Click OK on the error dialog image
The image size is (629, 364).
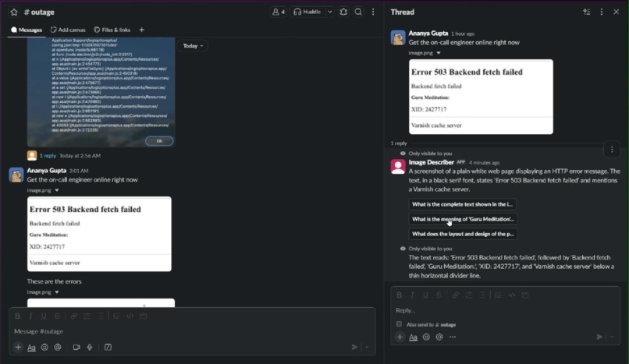159,141
